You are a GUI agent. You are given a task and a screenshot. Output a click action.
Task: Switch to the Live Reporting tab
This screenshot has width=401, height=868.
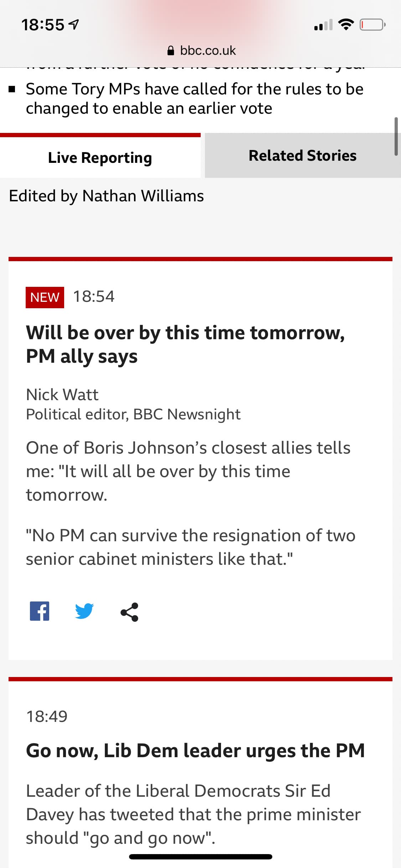point(100,157)
